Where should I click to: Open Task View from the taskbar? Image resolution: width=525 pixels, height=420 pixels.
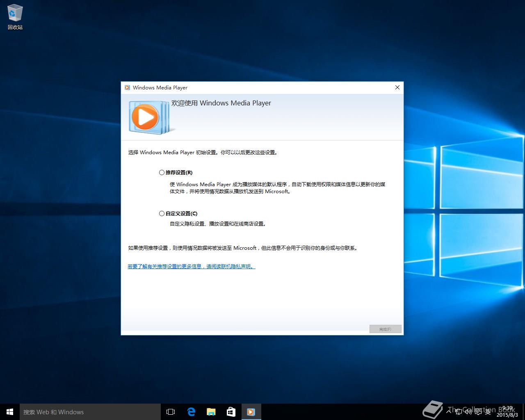(171, 412)
